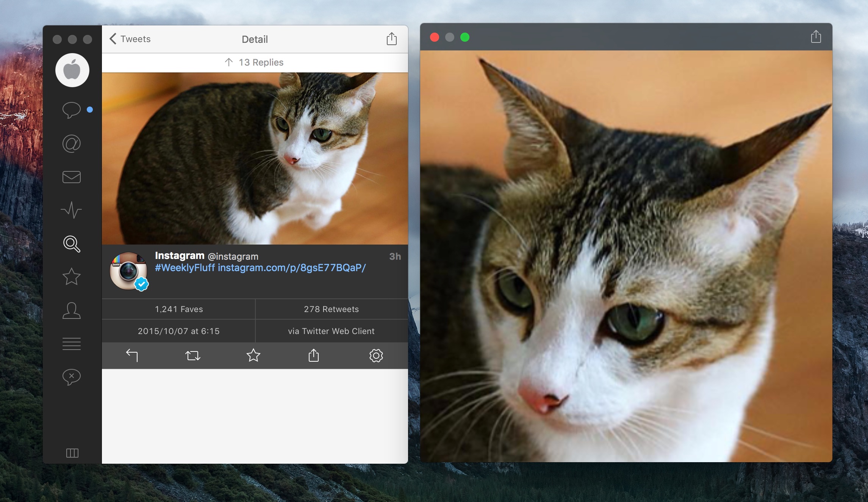
Task: Click the Apple account avatar
Action: point(72,70)
